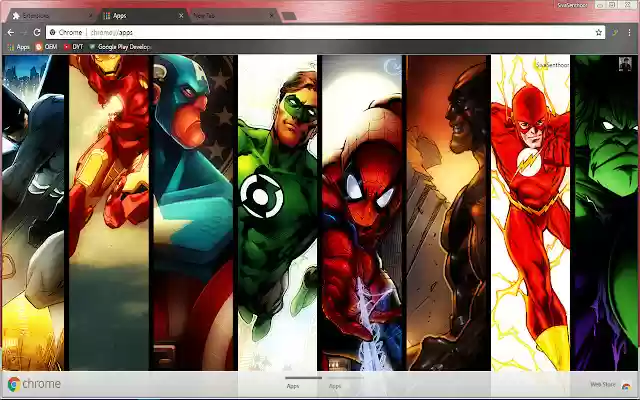This screenshot has height=400, width=640.
Task: Open the Apps bookmark shortcut
Action: [x=18, y=47]
